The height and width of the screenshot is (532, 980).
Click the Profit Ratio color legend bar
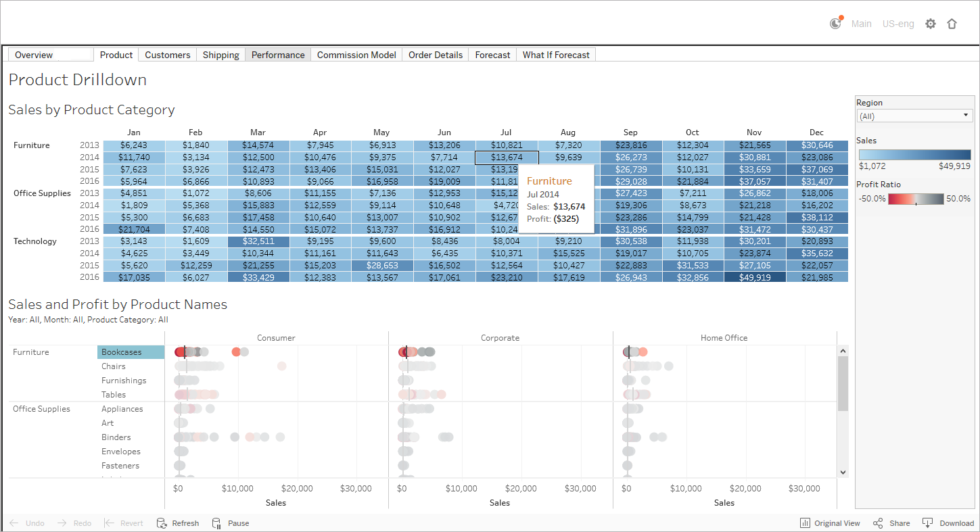click(x=915, y=199)
